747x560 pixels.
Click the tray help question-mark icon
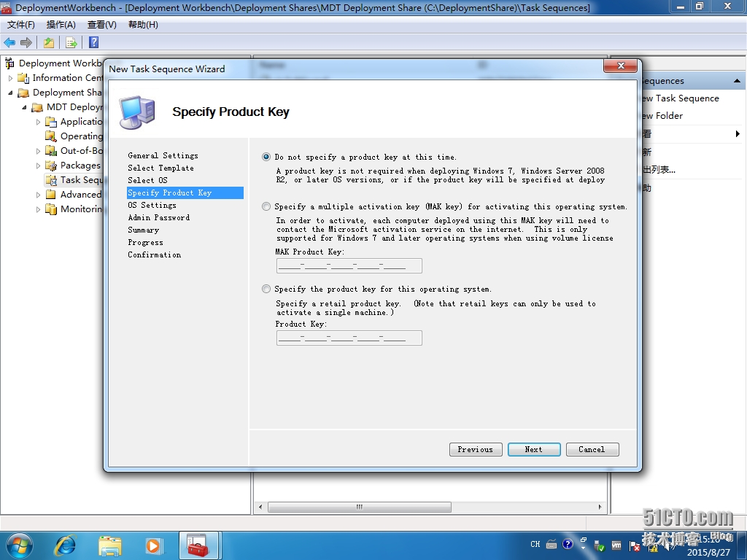(568, 544)
